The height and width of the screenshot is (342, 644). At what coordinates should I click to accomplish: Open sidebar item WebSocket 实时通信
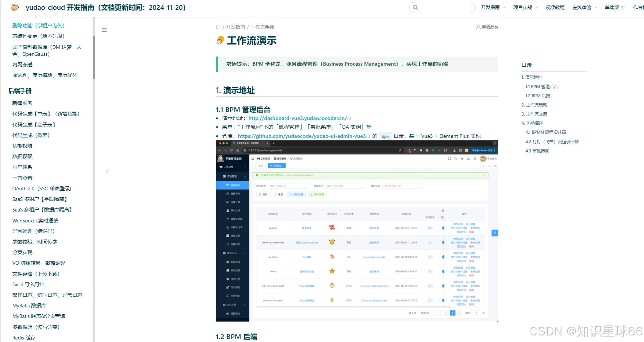(x=35, y=221)
